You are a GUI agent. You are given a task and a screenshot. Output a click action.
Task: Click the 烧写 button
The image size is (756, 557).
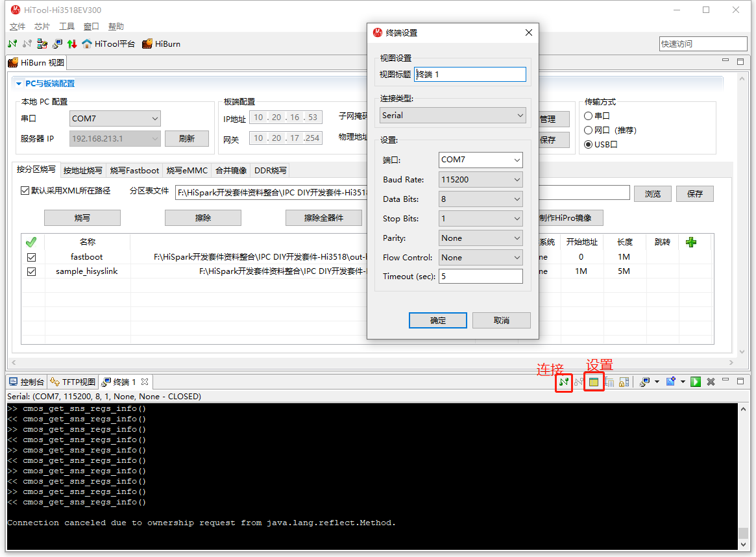(82, 218)
